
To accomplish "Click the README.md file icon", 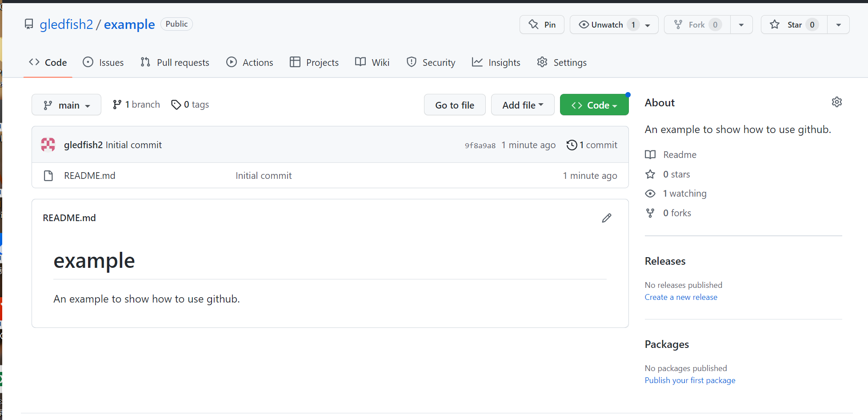I will (48, 176).
